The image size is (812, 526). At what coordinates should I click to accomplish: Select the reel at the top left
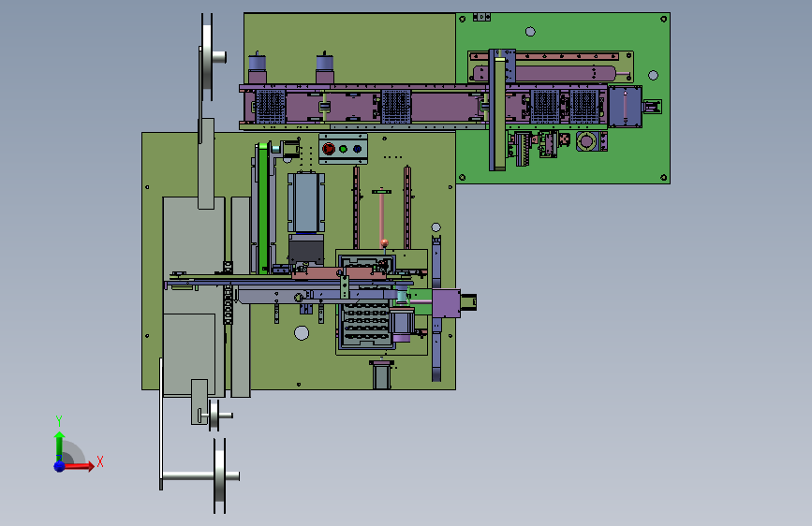tap(207, 57)
